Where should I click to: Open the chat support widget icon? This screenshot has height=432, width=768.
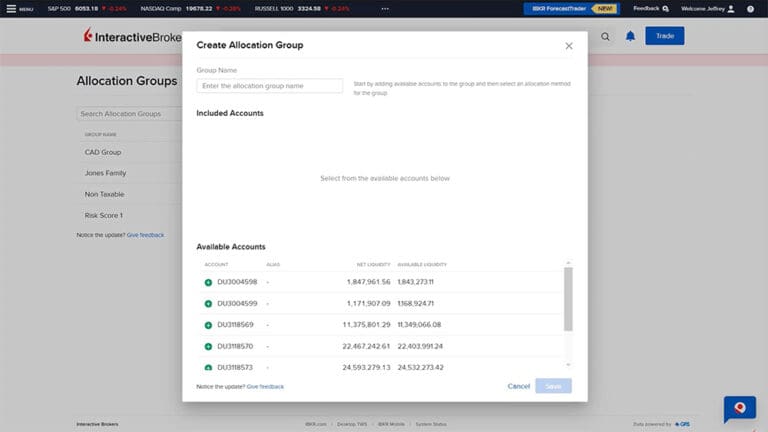(739, 408)
